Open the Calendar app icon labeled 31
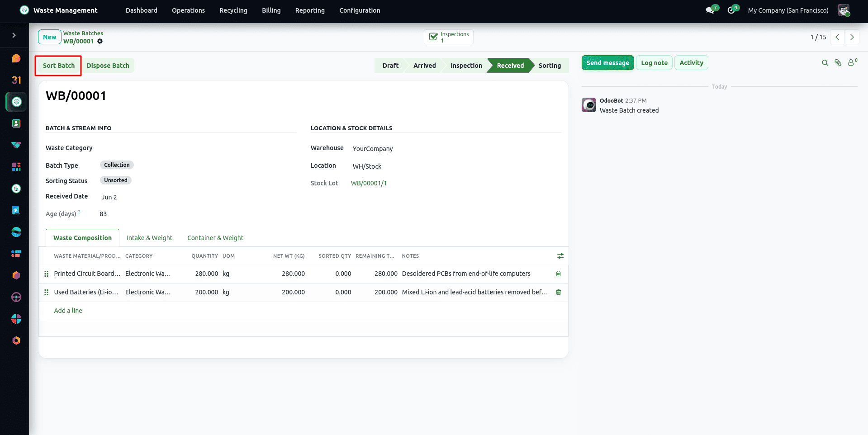Screen dimensions: 868x435 tap(16, 80)
